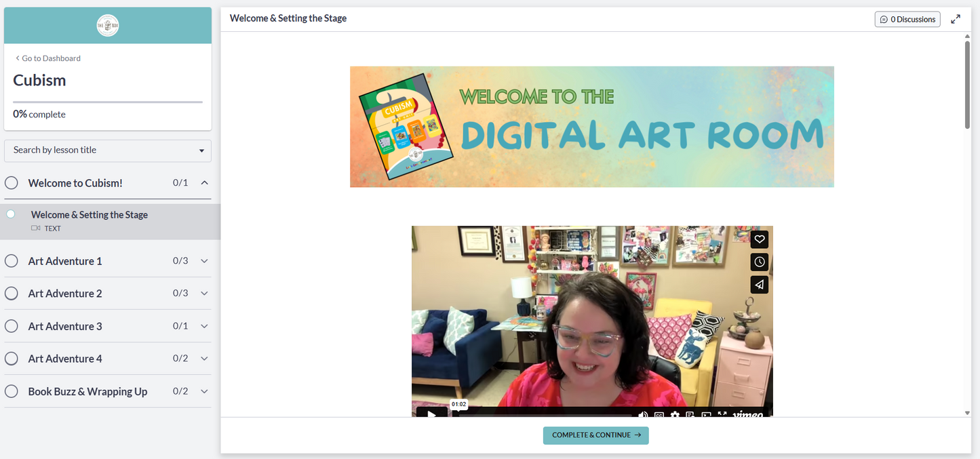Toggle the completion circle for Art Adventure 1
Screen dimensions: 980x459
coord(11,260)
